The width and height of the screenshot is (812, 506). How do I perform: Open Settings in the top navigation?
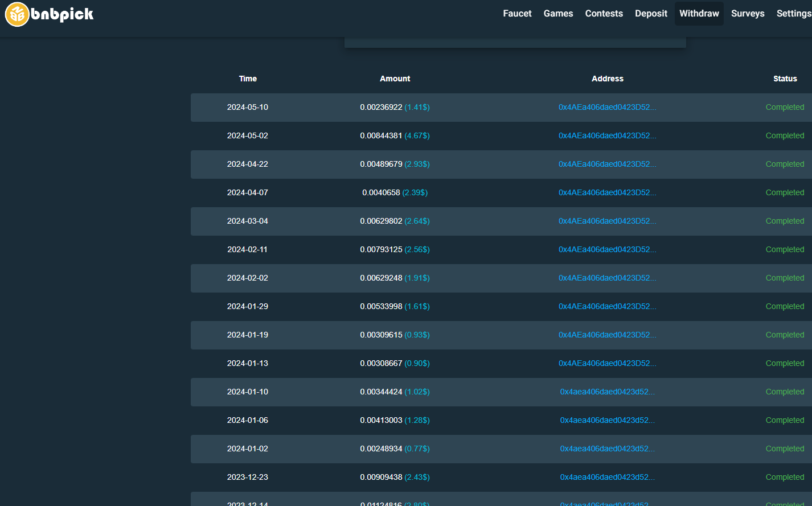pyautogui.click(x=794, y=14)
